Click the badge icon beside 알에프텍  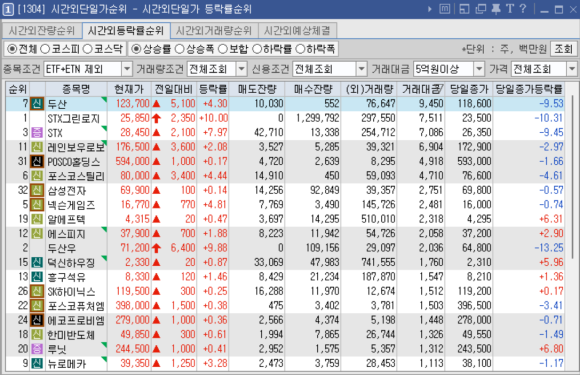pos(37,219)
